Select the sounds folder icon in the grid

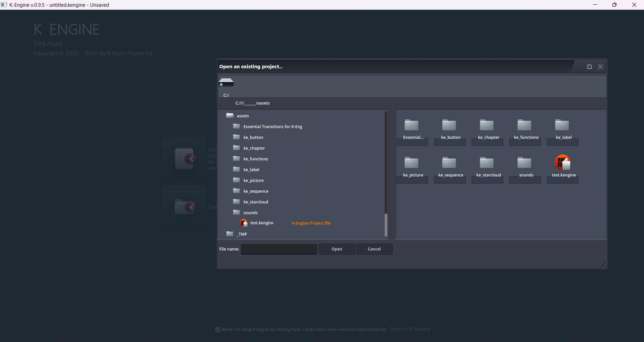pos(524,163)
